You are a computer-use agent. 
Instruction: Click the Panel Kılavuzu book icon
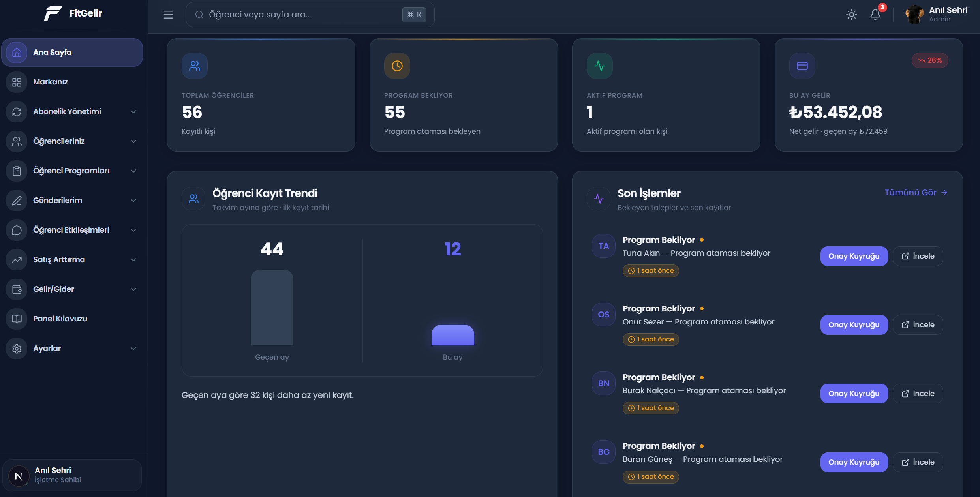(17, 319)
